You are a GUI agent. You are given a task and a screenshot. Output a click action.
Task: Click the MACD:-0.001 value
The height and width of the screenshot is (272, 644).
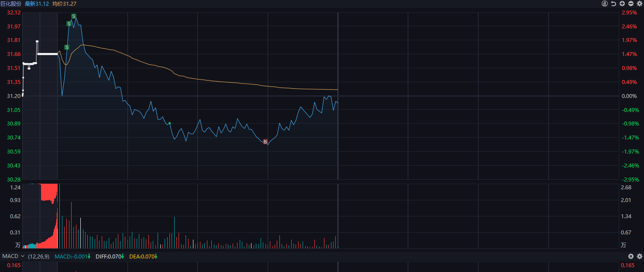72,256
